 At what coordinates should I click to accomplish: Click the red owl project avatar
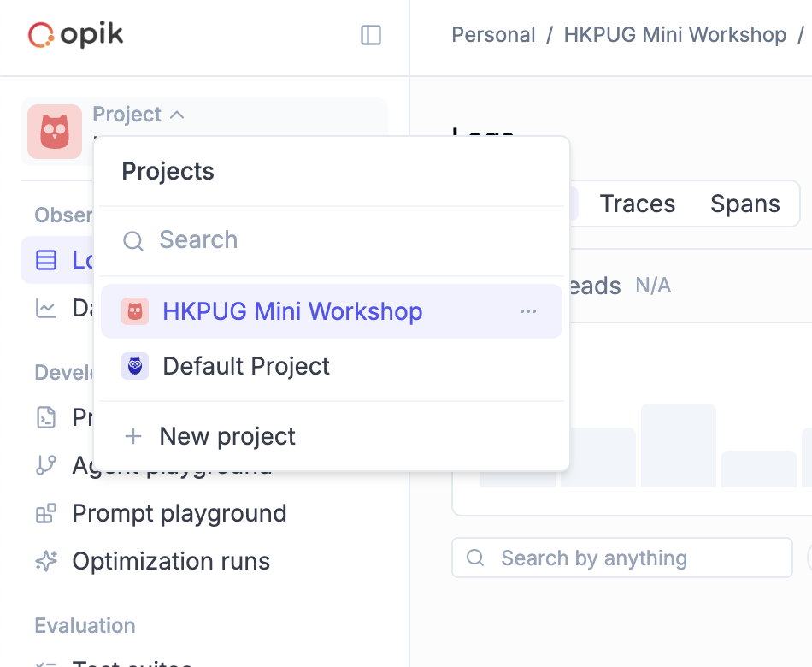[55, 132]
